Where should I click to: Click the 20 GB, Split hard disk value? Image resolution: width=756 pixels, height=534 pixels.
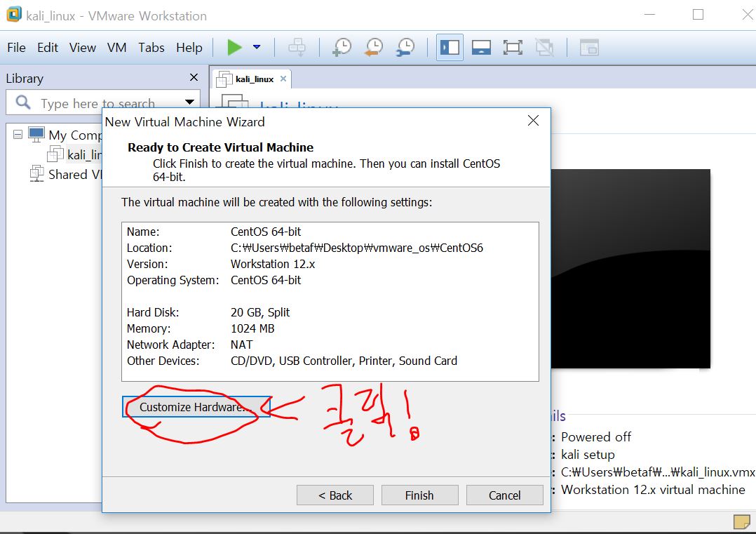pos(260,312)
